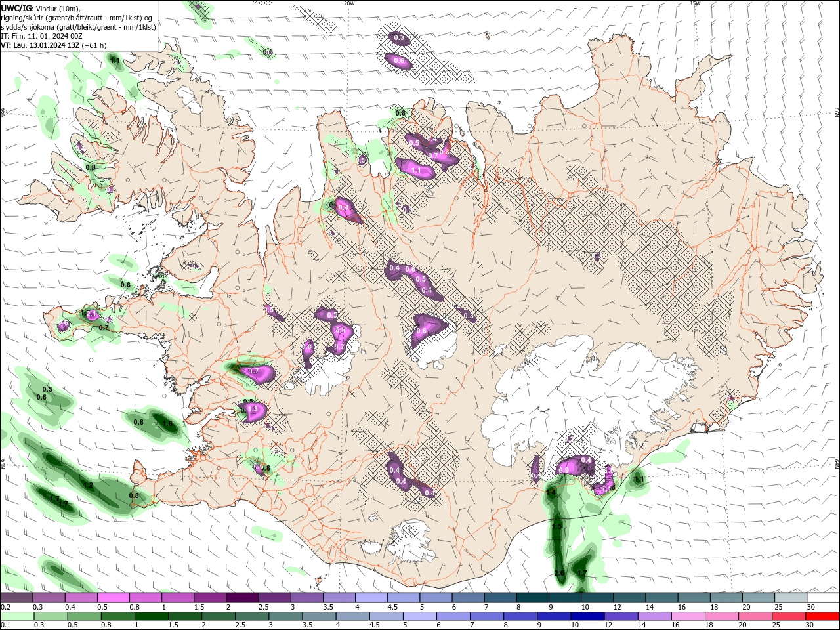Pick the pink rain swatch between 18 and 20
This screenshot has height=630, width=840.
click(723, 616)
